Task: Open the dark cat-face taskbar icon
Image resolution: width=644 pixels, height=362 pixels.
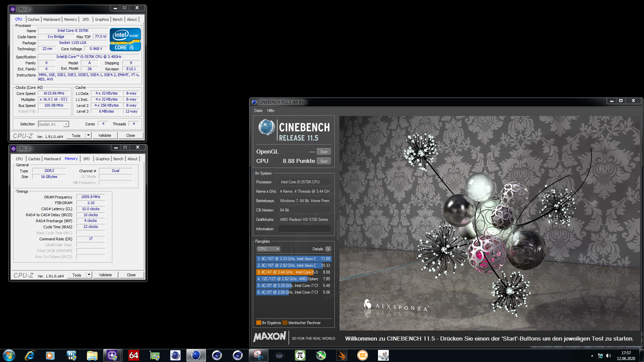Action: click(279, 355)
